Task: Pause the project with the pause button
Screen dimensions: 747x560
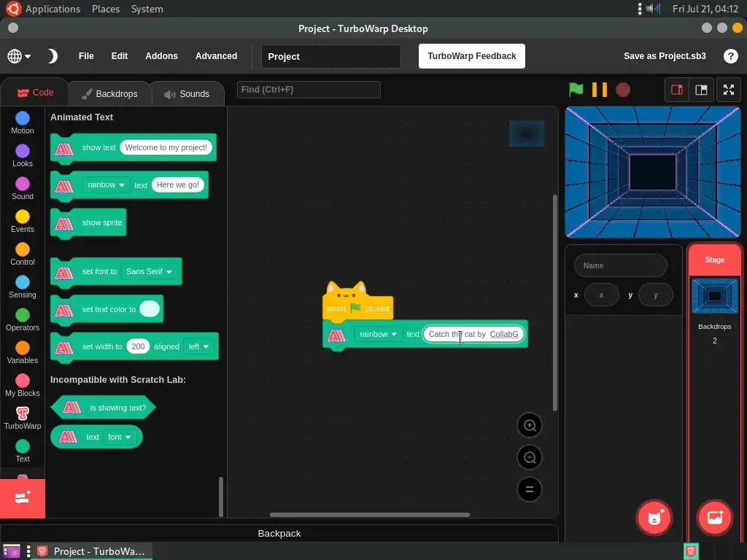Action: (600, 90)
